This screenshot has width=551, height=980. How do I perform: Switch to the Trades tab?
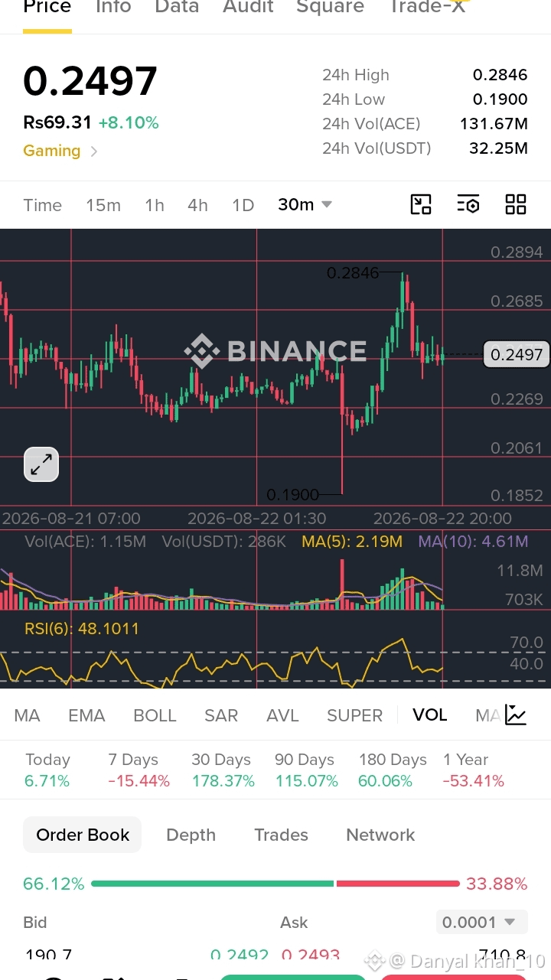281,835
